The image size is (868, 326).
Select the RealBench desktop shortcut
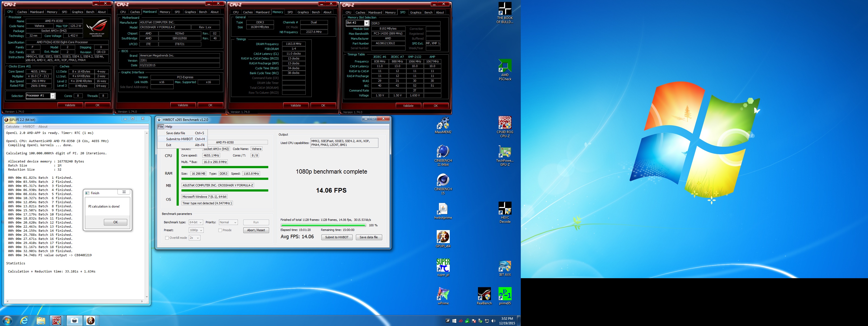tap(484, 296)
